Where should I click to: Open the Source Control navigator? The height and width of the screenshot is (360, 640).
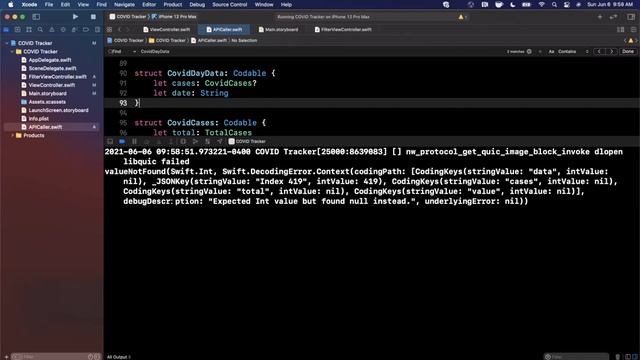[18, 30]
